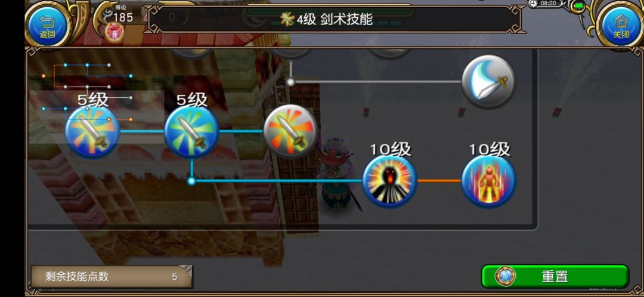Select the dark demon face skill
Screen dimensions: 644x297
389,181
